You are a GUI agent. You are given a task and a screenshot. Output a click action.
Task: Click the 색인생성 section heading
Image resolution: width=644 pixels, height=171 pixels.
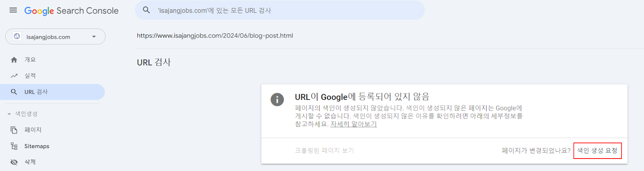(x=27, y=114)
